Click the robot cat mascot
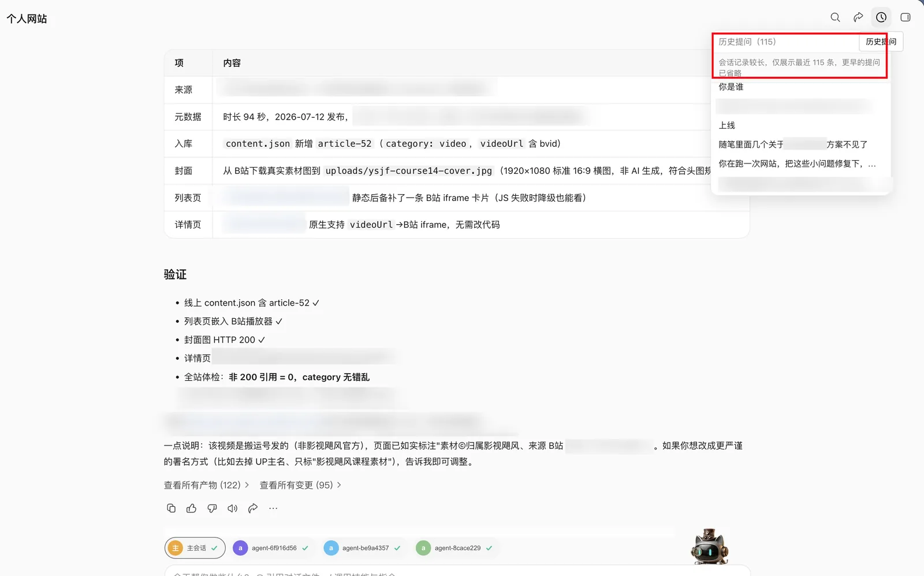The width and height of the screenshot is (924, 576). 710,546
